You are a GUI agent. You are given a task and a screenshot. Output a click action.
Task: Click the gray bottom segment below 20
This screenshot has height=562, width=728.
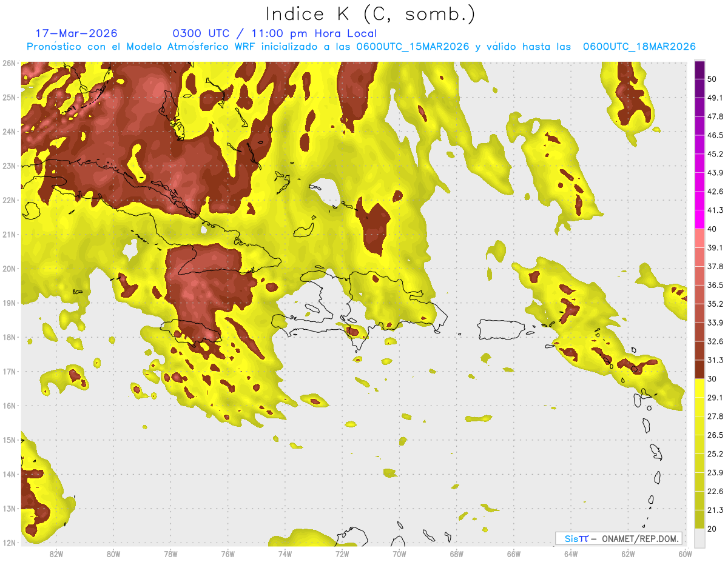coord(699,538)
